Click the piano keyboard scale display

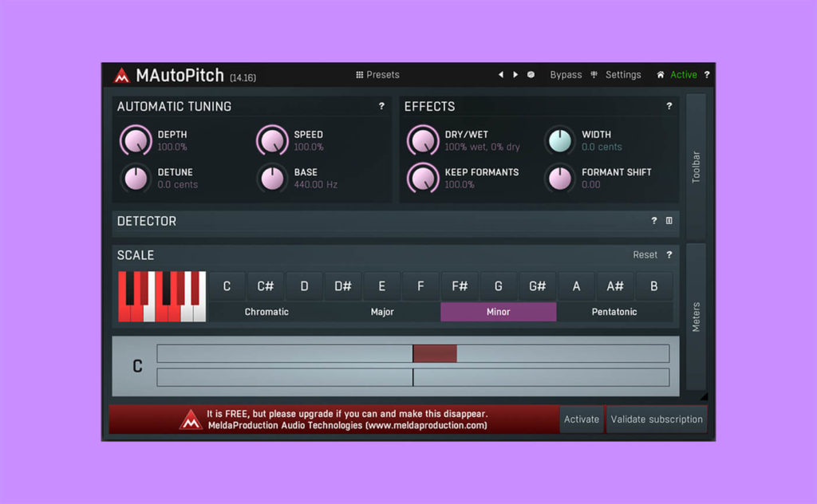162,296
